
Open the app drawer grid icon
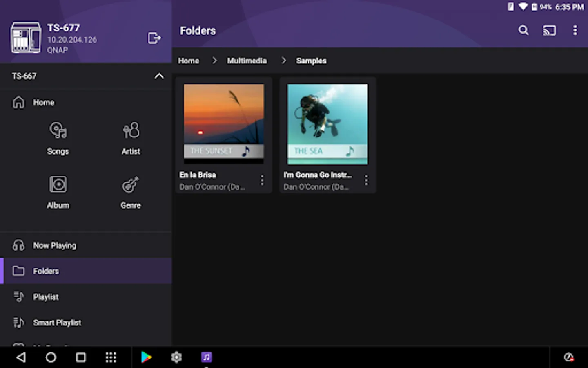click(x=111, y=357)
